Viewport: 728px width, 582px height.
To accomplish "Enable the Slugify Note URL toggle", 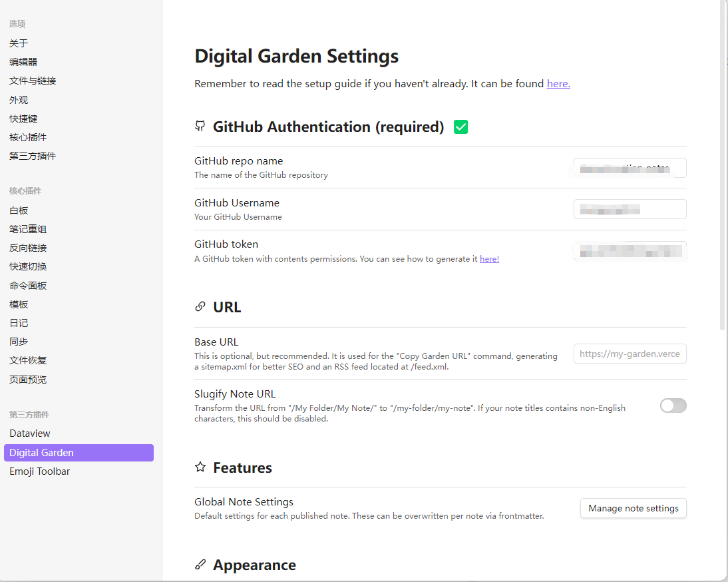I will (673, 406).
